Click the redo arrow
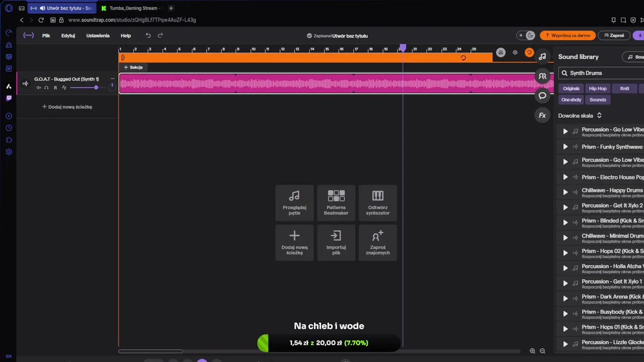 [x=160, y=35]
